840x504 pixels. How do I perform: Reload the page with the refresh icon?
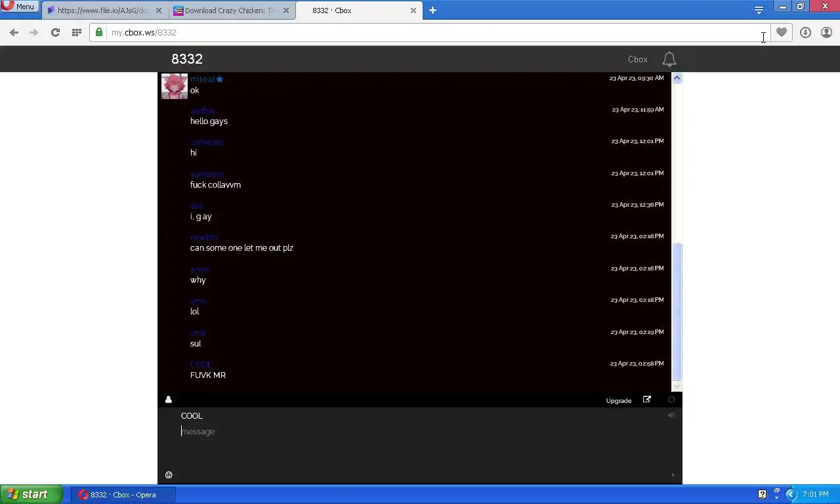tap(55, 32)
